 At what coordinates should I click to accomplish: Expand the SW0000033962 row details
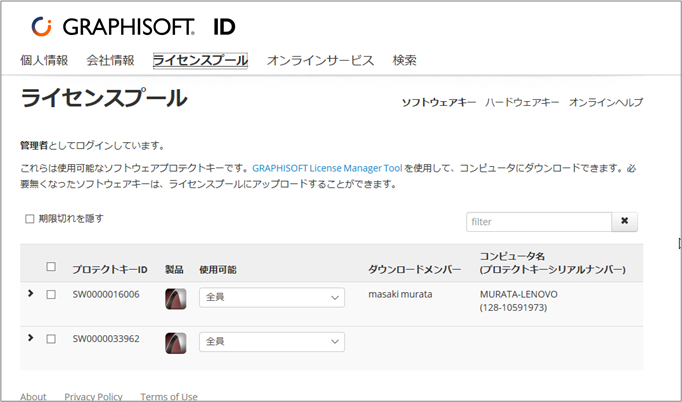tap(30, 338)
